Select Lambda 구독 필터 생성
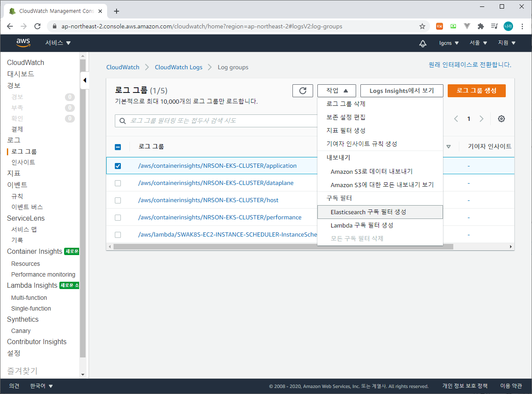Screen dimensions: 532x394 [380, 225]
